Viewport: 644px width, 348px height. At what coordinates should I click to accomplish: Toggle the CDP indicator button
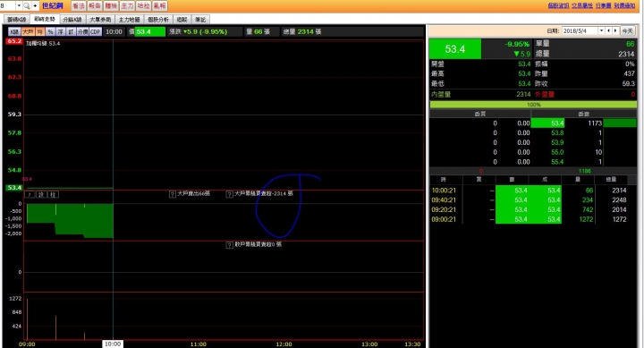[96, 31]
